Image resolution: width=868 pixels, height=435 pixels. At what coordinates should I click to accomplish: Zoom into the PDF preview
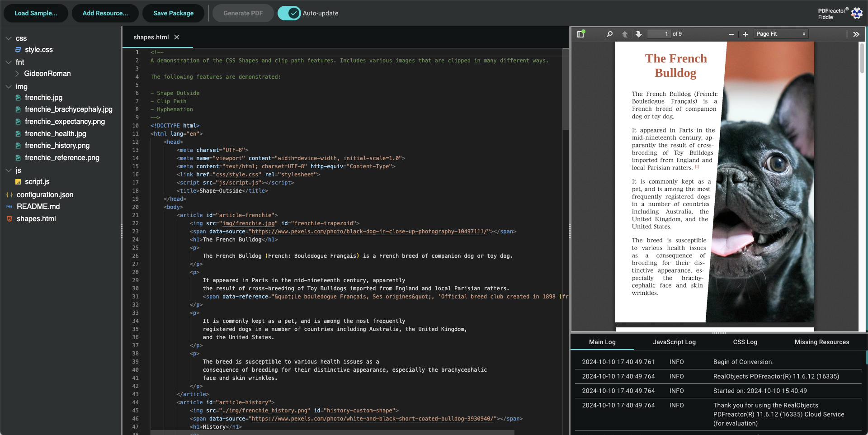point(745,34)
